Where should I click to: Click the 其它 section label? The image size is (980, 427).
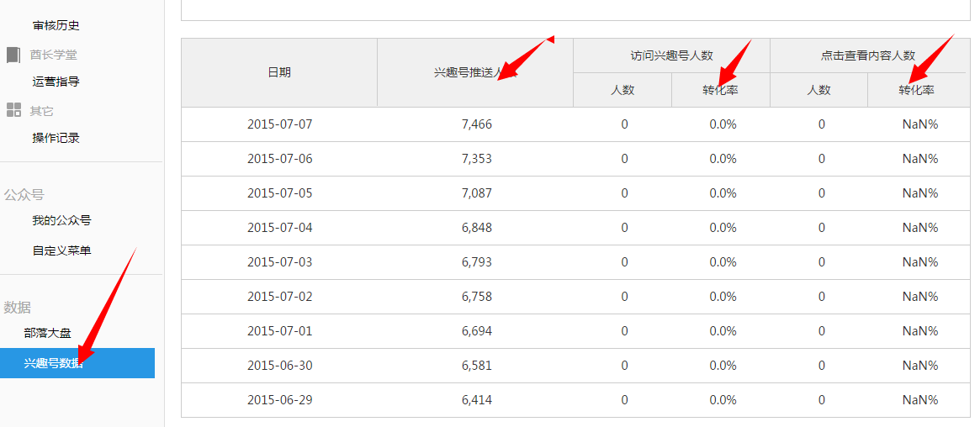point(42,111)
